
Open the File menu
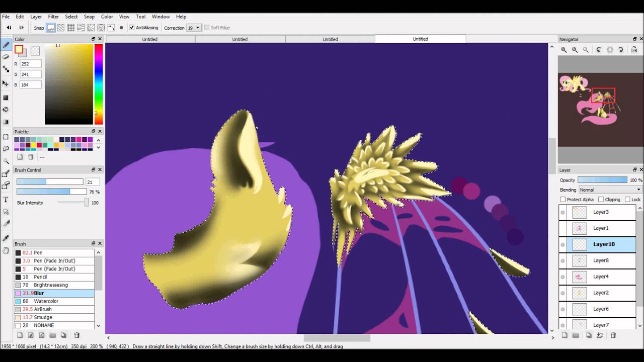pos(6,17)
